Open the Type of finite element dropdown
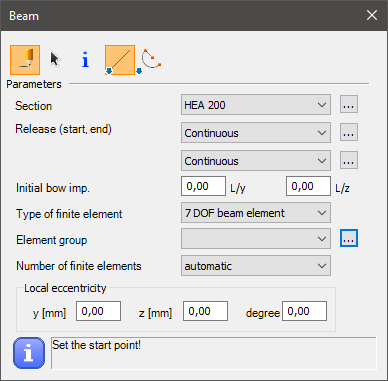 click(256, 213)
